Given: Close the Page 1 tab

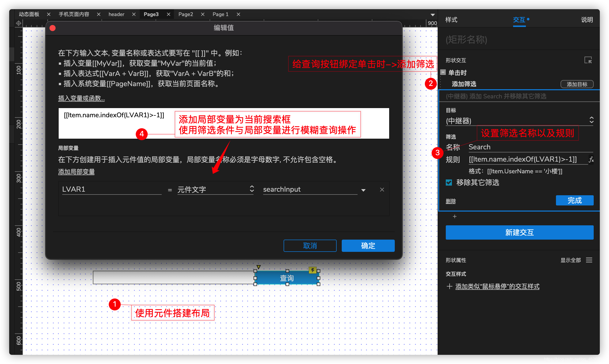Looking at the screenshot, I should pos(238,14).
